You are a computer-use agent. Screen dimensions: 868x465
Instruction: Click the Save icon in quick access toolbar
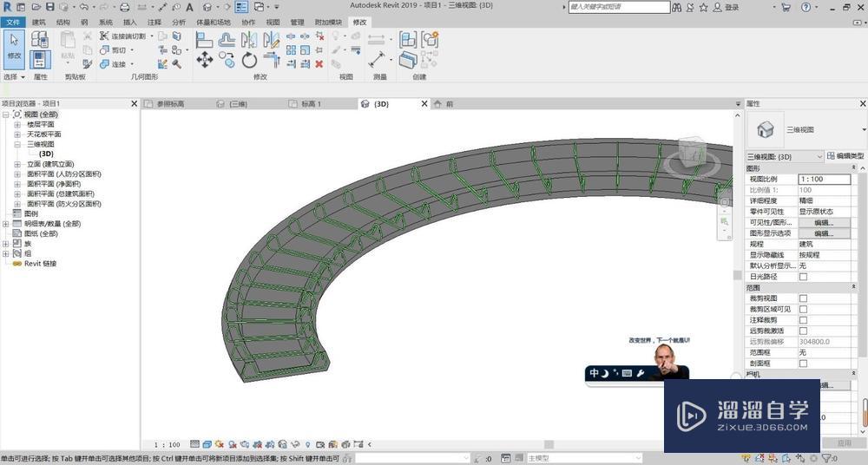[x=49, y=7]
